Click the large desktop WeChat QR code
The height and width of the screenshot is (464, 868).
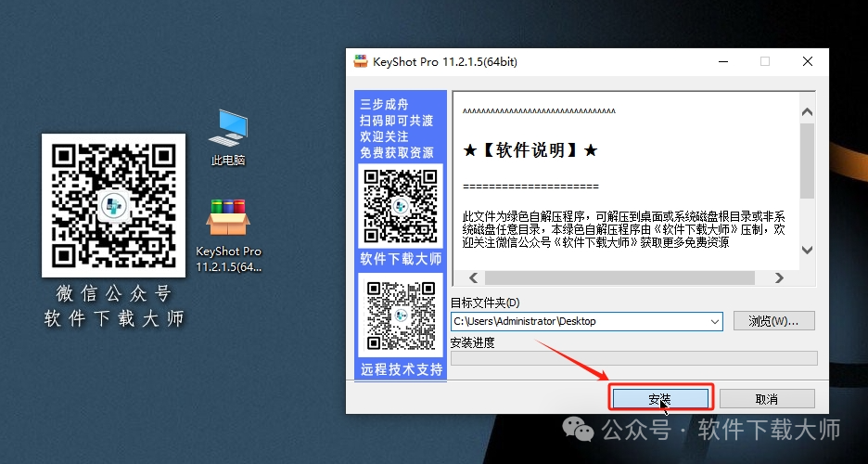pos(113,205)
